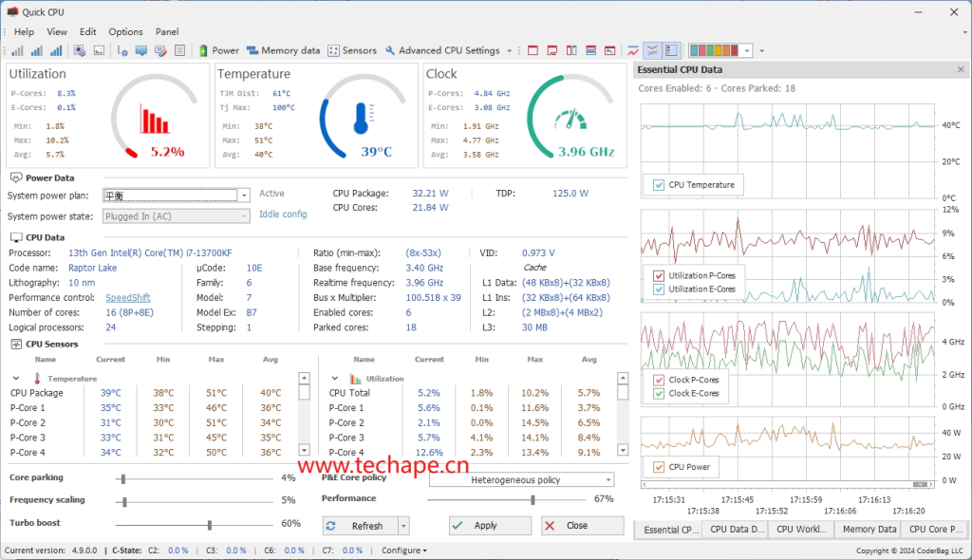Click the CPU Sensors section icon

click(16, 345)
